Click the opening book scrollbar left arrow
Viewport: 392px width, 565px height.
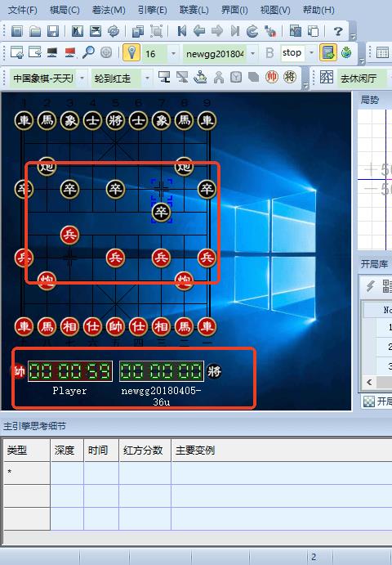tap(369, 382)
